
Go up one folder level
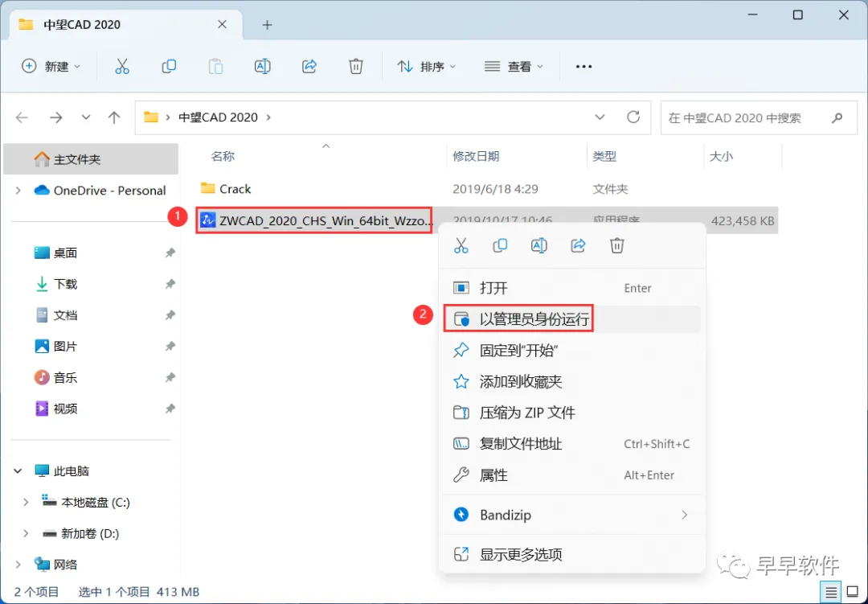[114, 117]
